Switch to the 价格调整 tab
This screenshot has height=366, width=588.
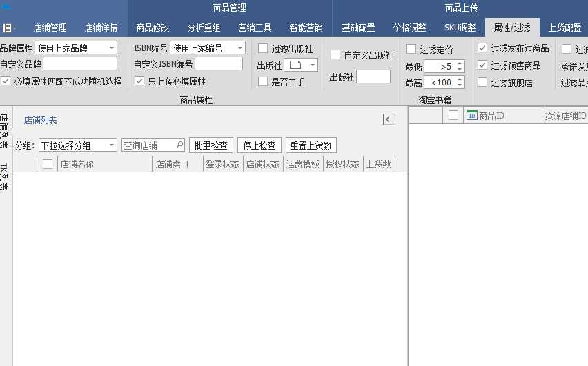pyautogui.click(x=409, y=28)
